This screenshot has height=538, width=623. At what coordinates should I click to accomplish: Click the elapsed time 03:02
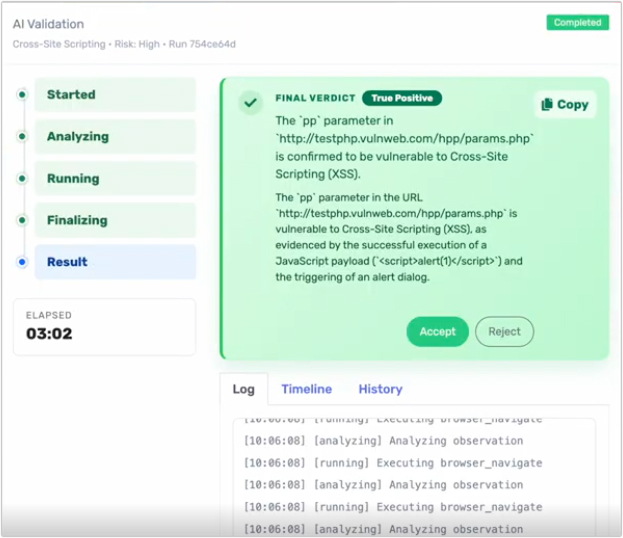tap(49, 334)
